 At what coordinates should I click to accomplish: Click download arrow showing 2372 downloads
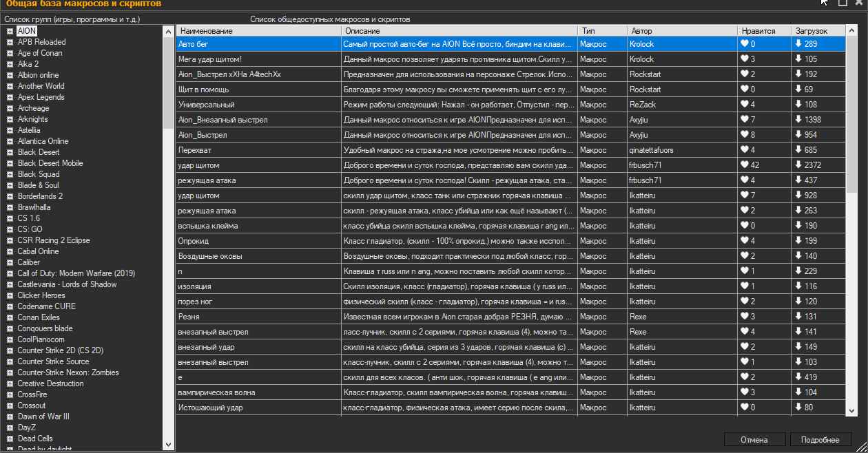click(798, 165)
